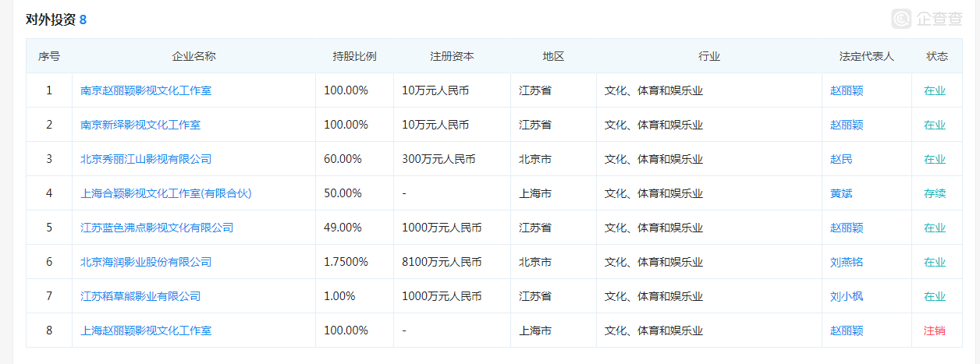Click the red 注销 status in row 8
Viewport: 980px width, 364px height.
(x=935, y=330)
